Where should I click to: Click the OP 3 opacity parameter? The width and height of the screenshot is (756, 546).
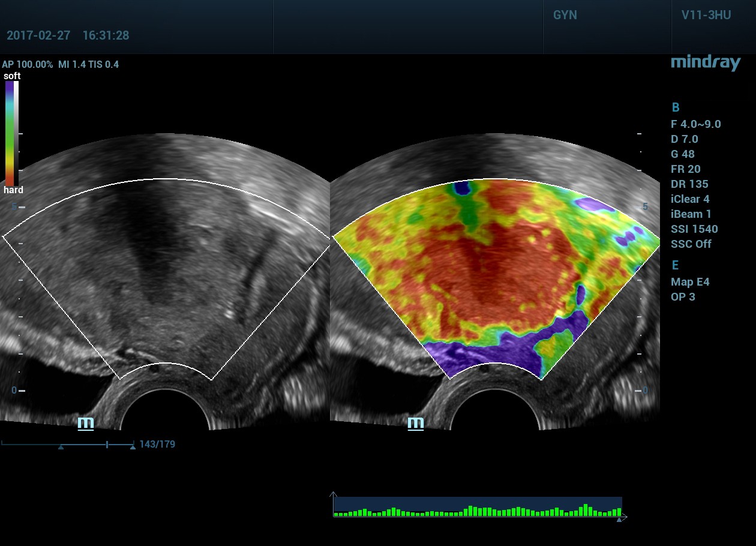click(683, 297)
